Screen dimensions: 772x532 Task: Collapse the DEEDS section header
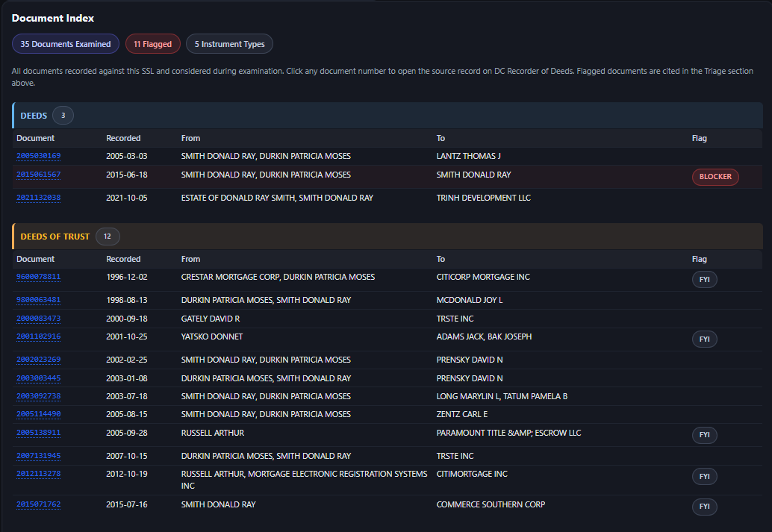click(x=34, y=115)
